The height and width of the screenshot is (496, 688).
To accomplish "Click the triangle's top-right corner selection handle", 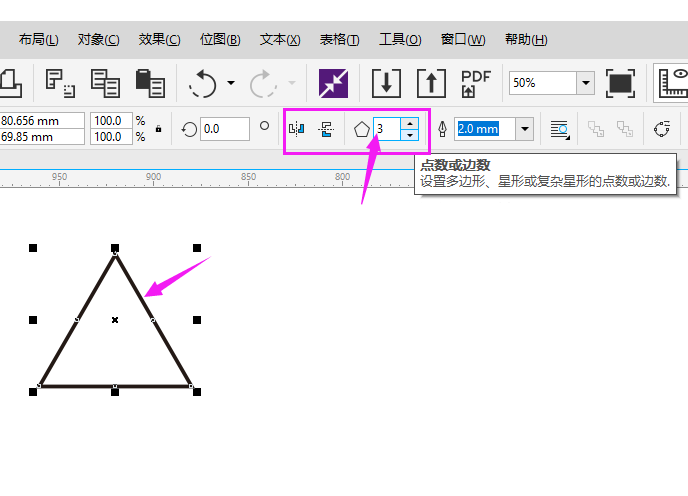I will click(197, 248).
